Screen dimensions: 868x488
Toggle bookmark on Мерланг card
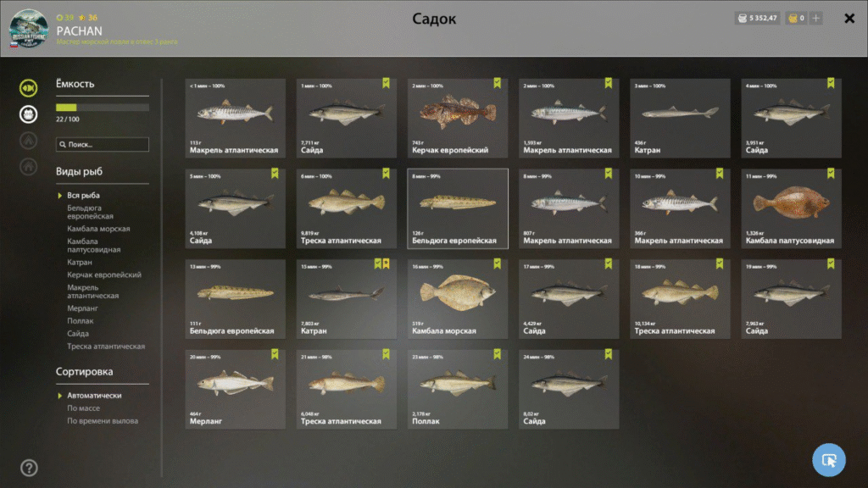pyautogui.click(x=275, y=354)
